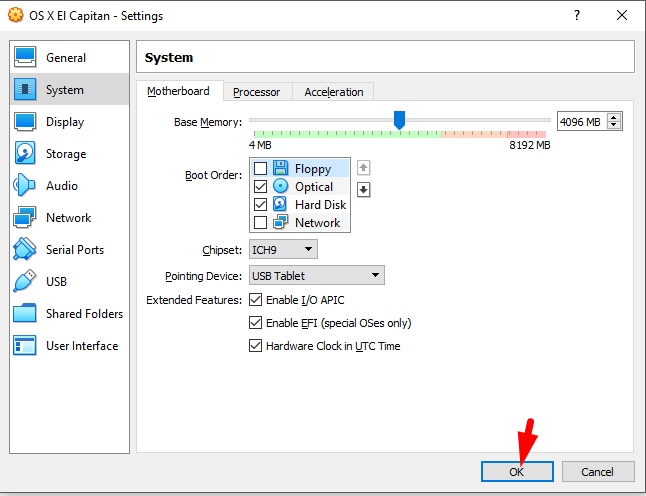The height and width of the screenshot is (496, 646).
Task: Click the OK button
Action: [x=516, y=471]
